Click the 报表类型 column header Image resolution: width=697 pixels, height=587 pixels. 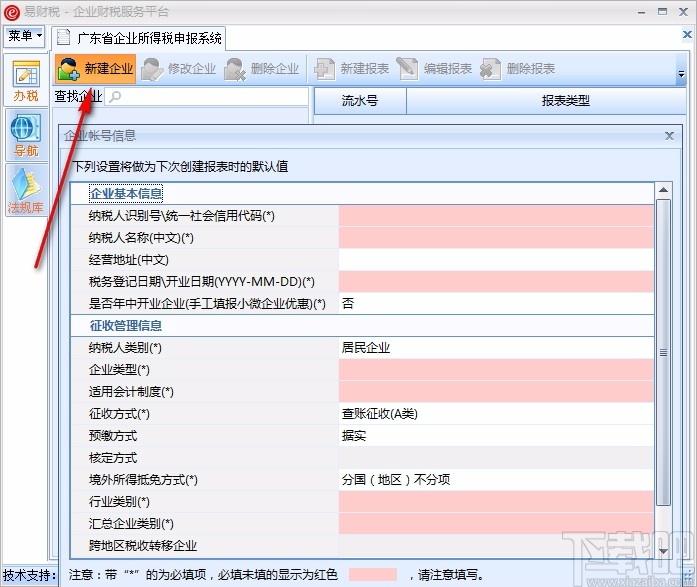pos(565,101)
